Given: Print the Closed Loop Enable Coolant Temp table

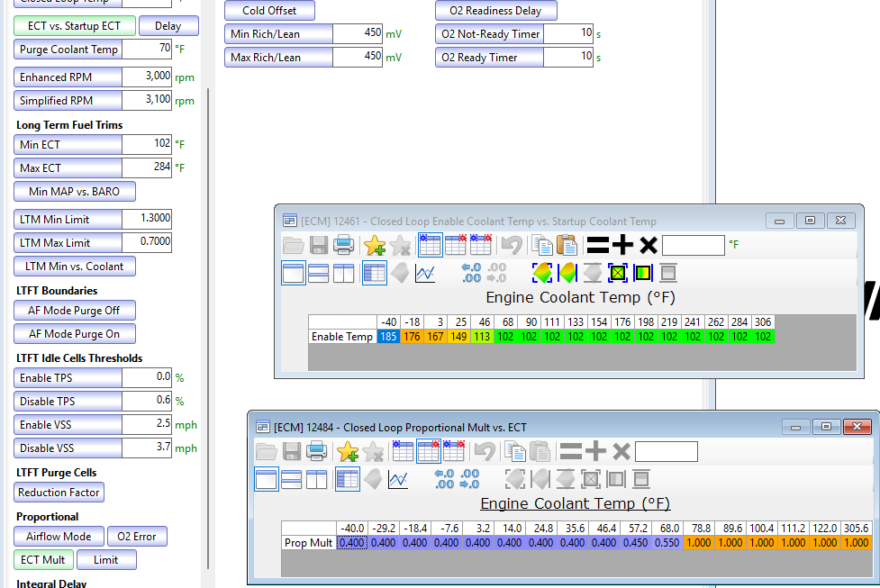Looking at the screenshot, I should [x=343, y=245].
